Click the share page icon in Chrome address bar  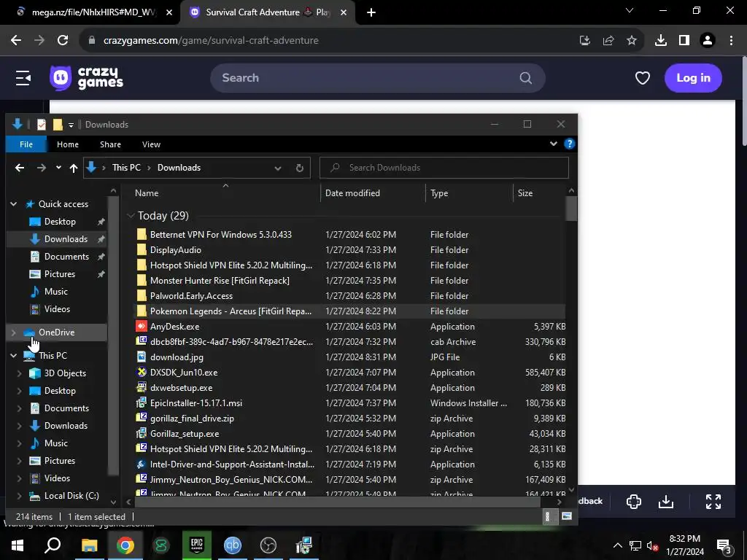coord(608,41)
